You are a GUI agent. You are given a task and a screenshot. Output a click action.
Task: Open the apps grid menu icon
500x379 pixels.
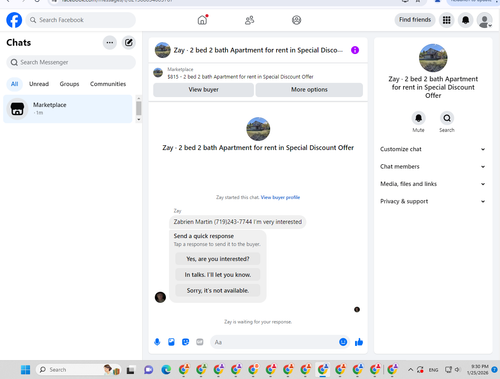coord(447,20)
